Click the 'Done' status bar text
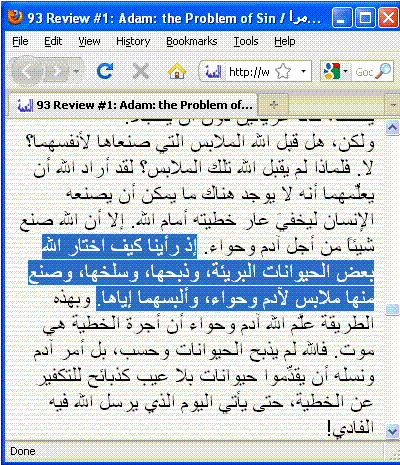Screen dimensions: 400x465 (23, 451)
